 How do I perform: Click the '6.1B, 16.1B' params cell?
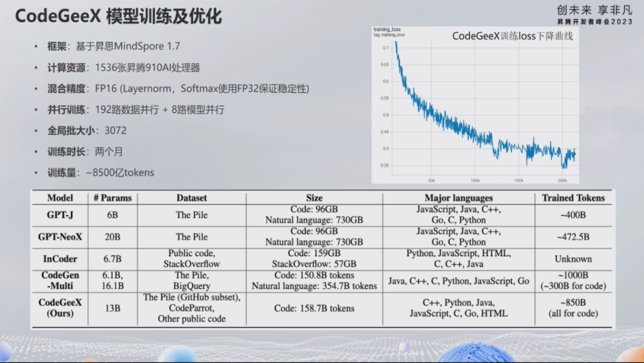pyautogui.click(x=113, y=281)
